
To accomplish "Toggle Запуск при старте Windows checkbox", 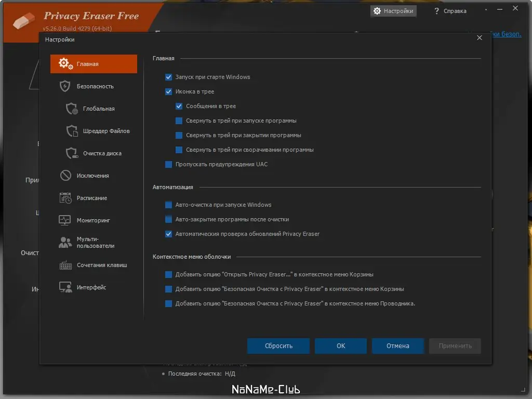I will [x=169, y=77].
